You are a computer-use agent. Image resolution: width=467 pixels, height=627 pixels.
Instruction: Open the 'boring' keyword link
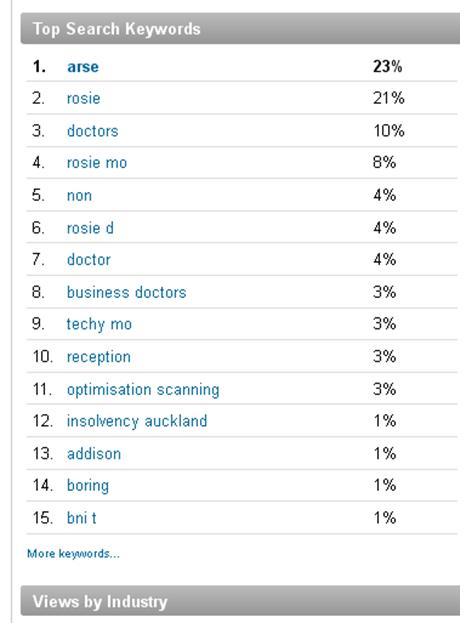coord(88,486)
